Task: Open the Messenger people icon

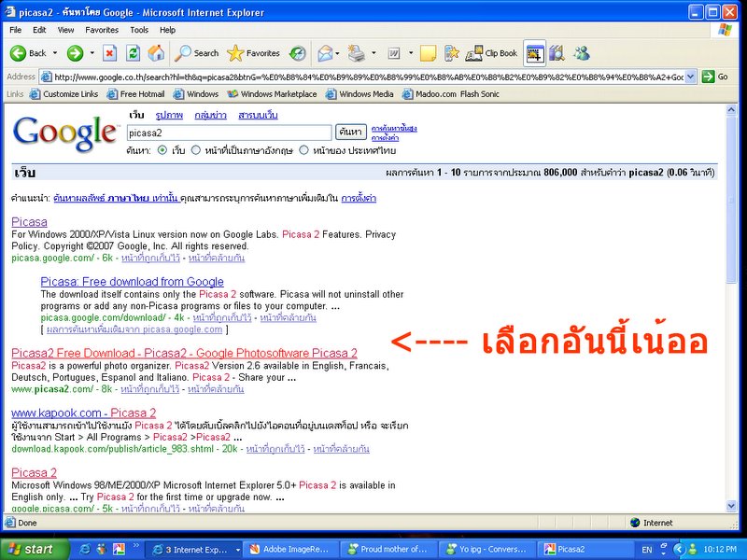Action: (x=581, y=53)
